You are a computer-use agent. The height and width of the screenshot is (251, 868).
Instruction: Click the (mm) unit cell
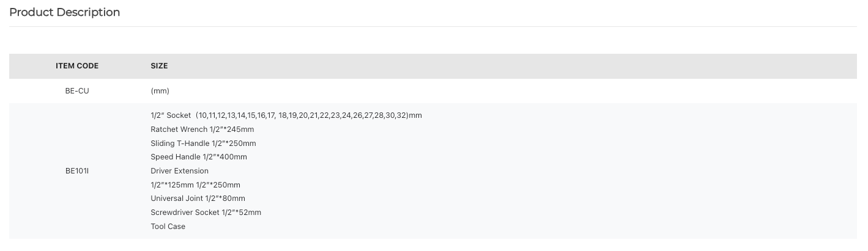click(160, 91)
